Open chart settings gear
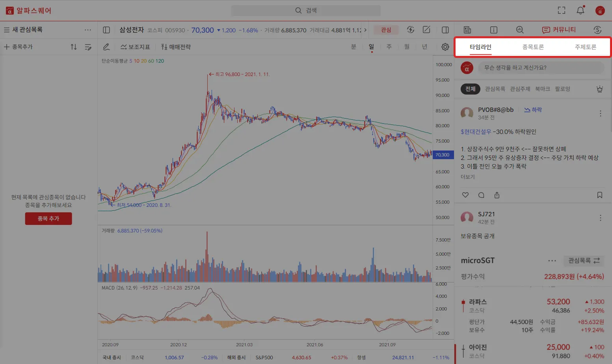 [x=445, y=47]
